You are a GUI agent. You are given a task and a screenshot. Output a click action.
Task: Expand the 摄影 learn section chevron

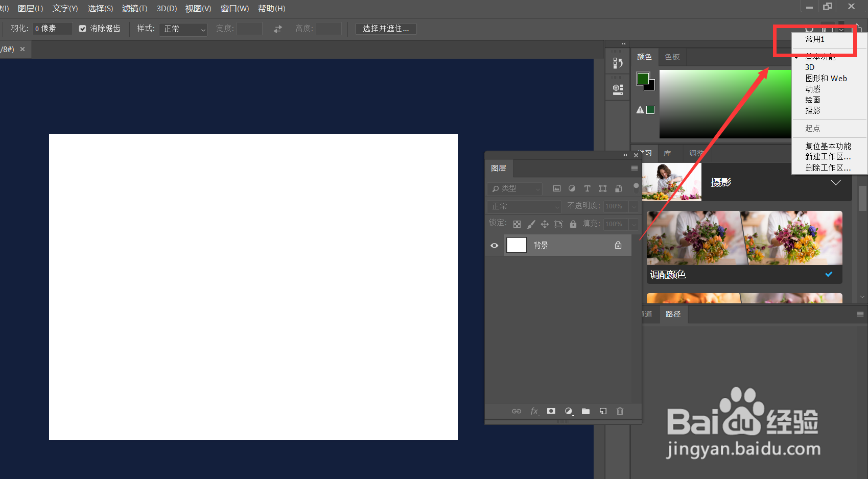click(836, 182)
